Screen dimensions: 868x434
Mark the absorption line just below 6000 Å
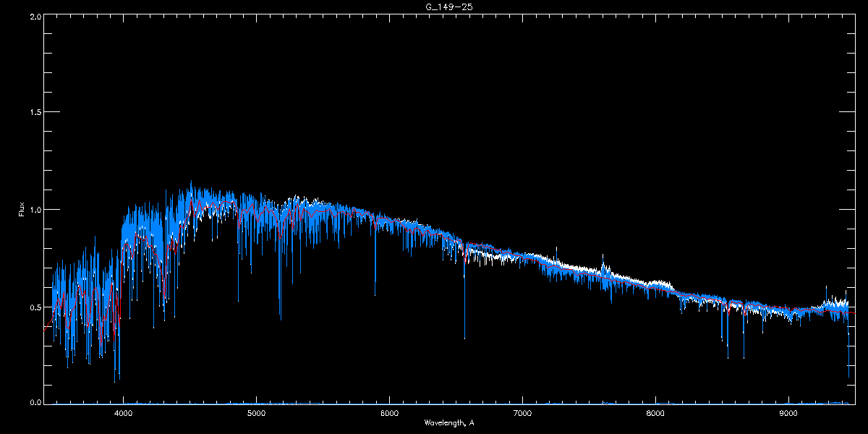point(375,293)
